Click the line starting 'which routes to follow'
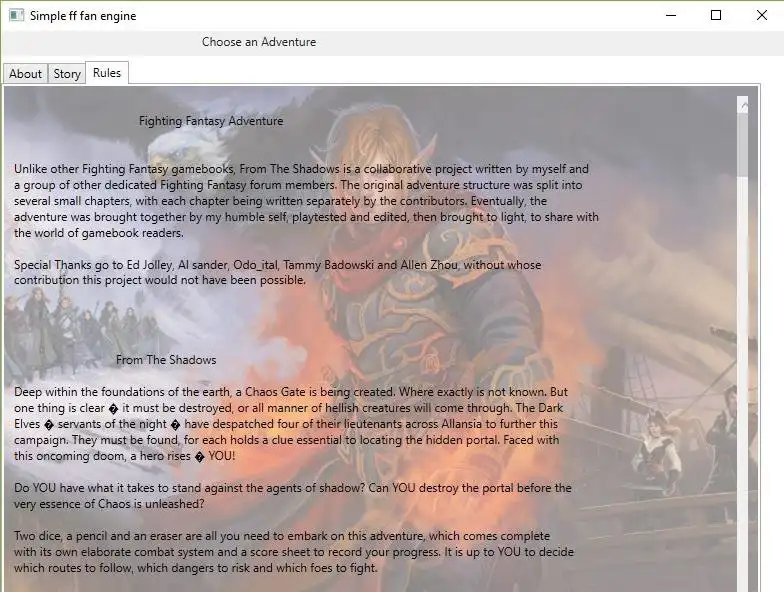 pyautogui.click(x=196, y=568)
